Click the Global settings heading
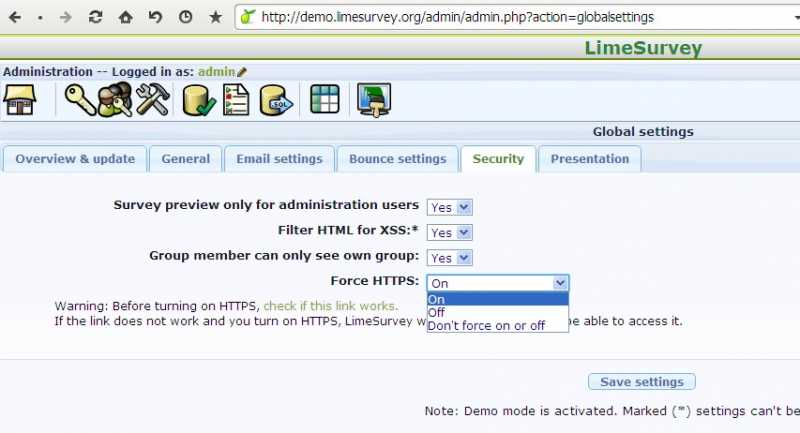 pos(643,132)
